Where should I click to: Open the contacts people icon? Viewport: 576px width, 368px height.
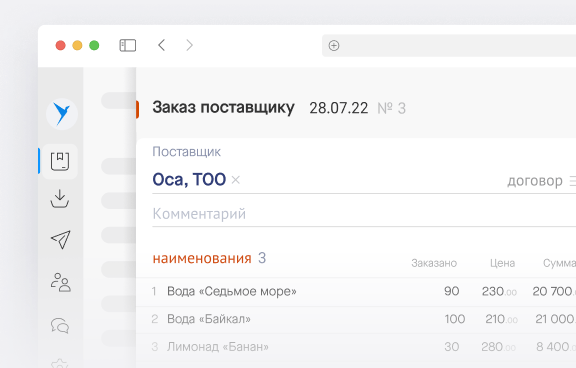coord(61,282)
